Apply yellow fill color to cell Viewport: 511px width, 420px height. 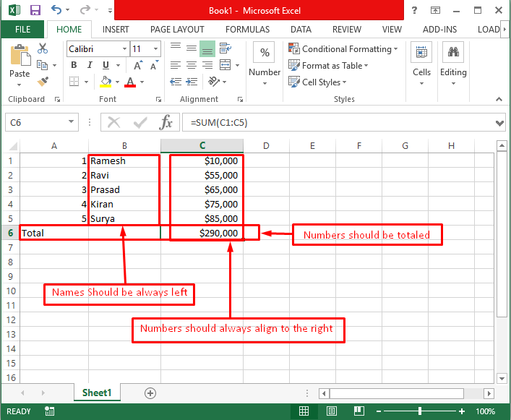point(106,82)
